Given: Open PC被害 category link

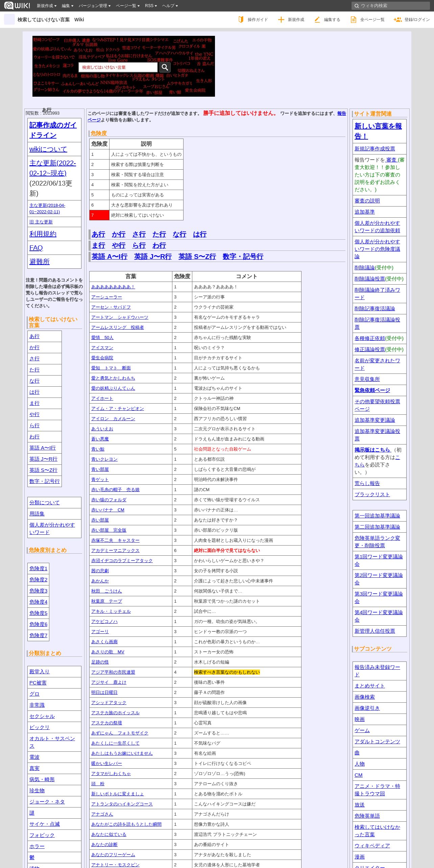Looking at the screenshot, I should click(38, 682).
